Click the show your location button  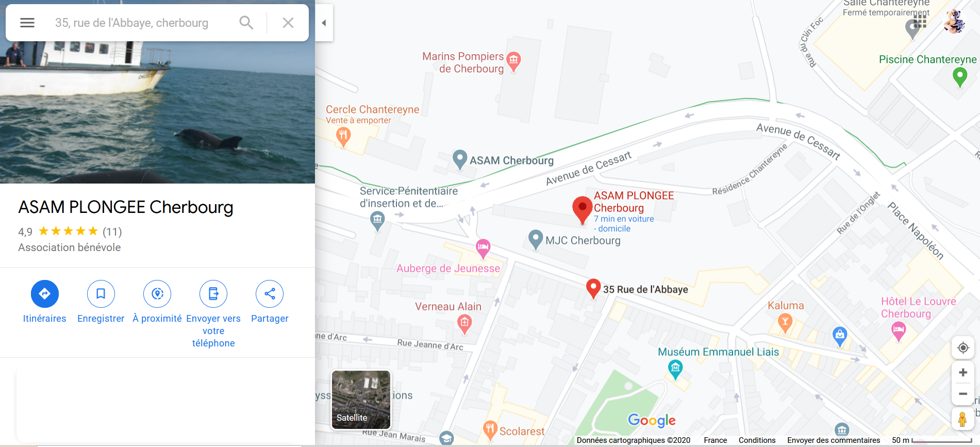[962, 348]
